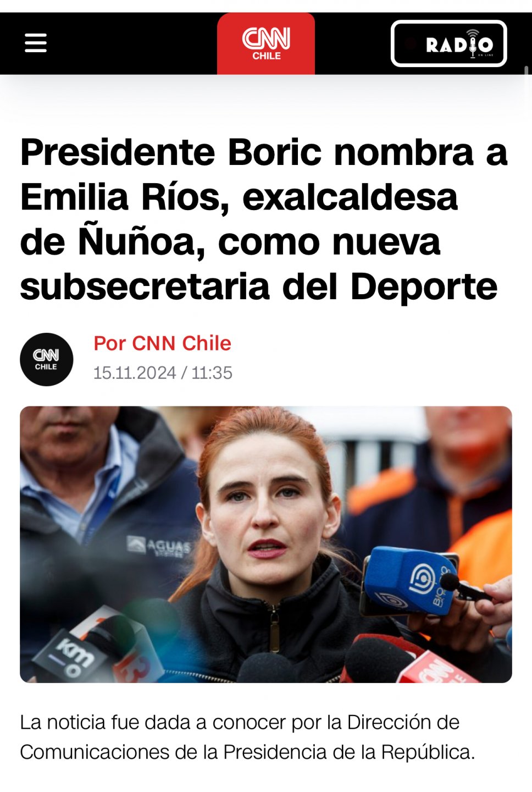Click the CNN Chile logo in header
Image resolution: width=532 pixels, height=792 pixels.
(x=266, y=43)
